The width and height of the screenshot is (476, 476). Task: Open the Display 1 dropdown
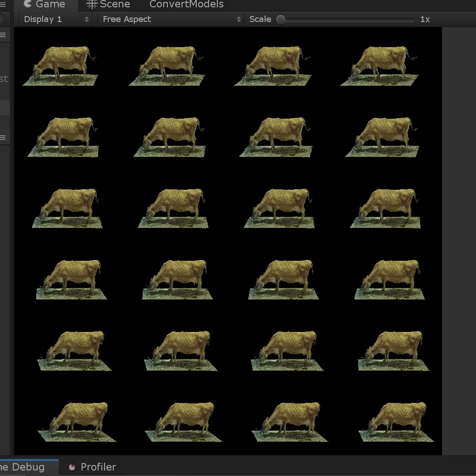click(56, 20)
